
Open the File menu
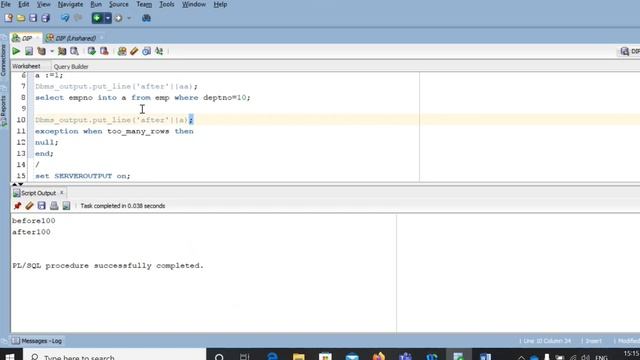tap(6, 4)
